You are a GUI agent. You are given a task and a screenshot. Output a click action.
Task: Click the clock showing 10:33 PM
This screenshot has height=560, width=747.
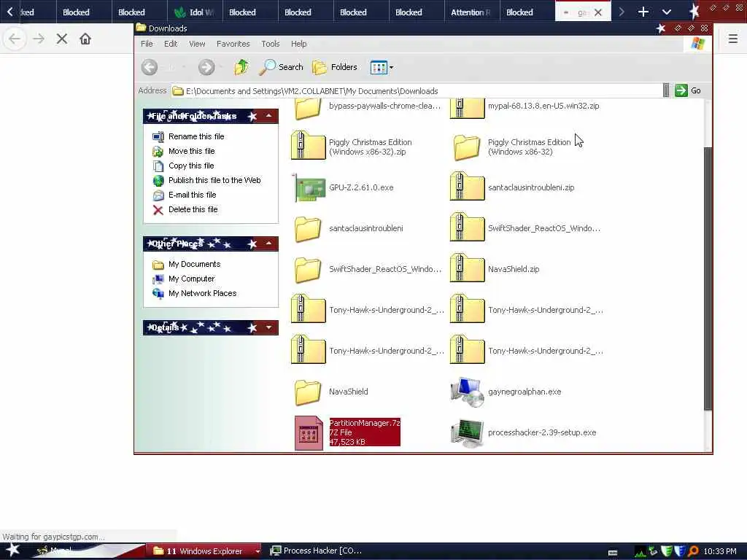coord(720,551)
